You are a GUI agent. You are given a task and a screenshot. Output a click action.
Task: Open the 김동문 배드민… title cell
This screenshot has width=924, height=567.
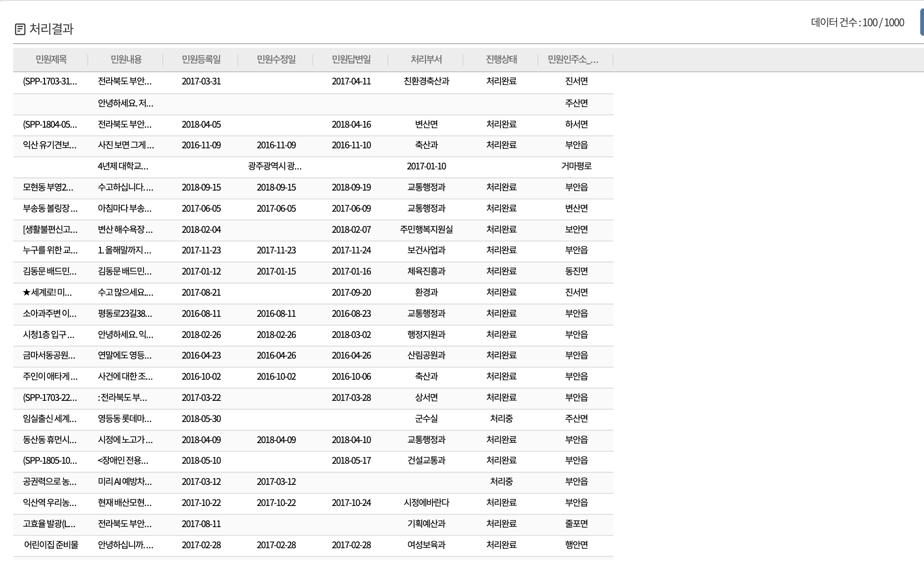click(50, 272)
